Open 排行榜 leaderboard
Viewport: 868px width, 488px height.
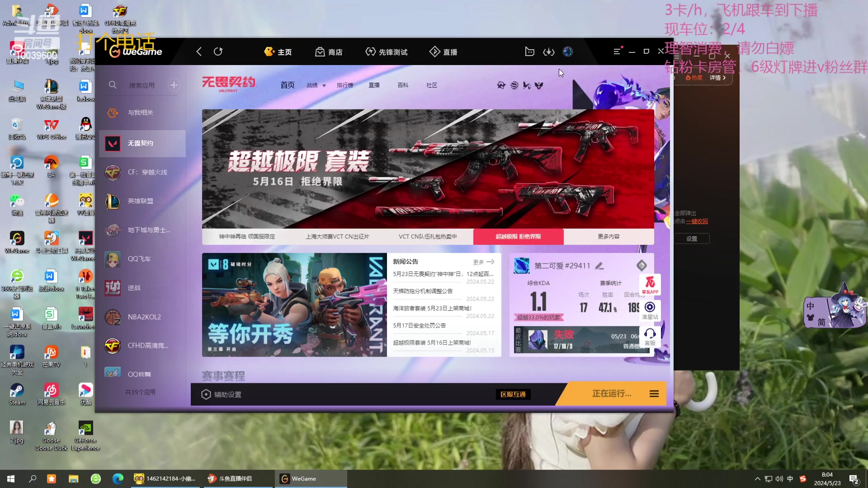click(345, 85)
